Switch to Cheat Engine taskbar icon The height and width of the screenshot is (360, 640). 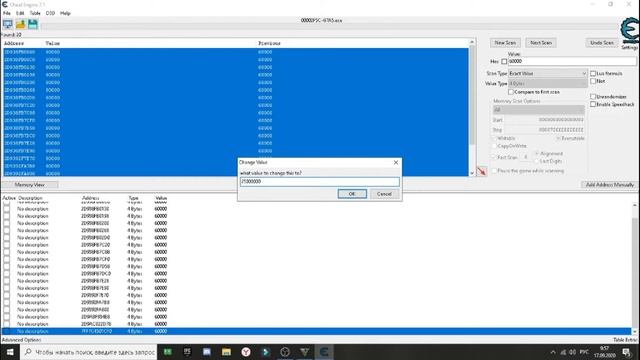[324, 352]
